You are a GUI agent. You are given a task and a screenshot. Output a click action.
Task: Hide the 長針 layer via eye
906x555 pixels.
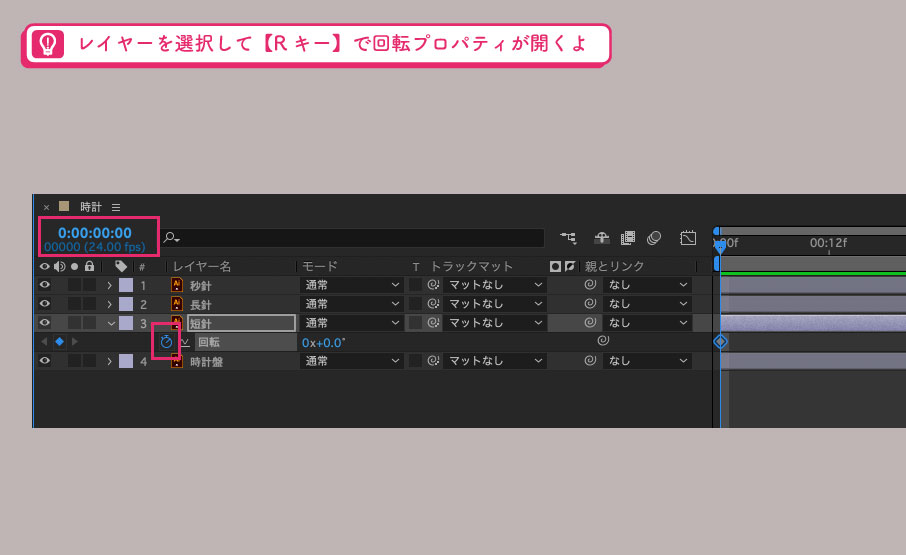44,303
